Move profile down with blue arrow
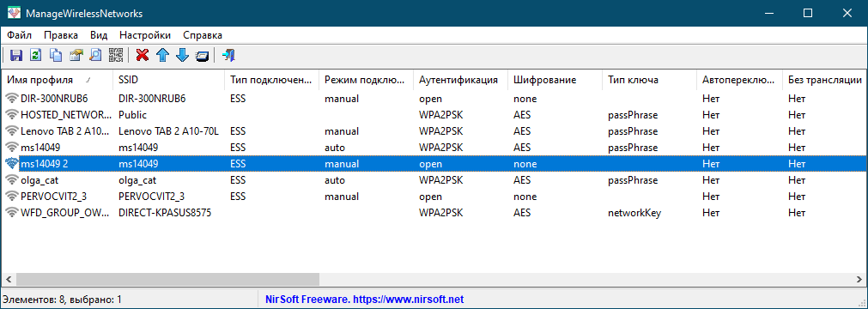 point(182,55)
